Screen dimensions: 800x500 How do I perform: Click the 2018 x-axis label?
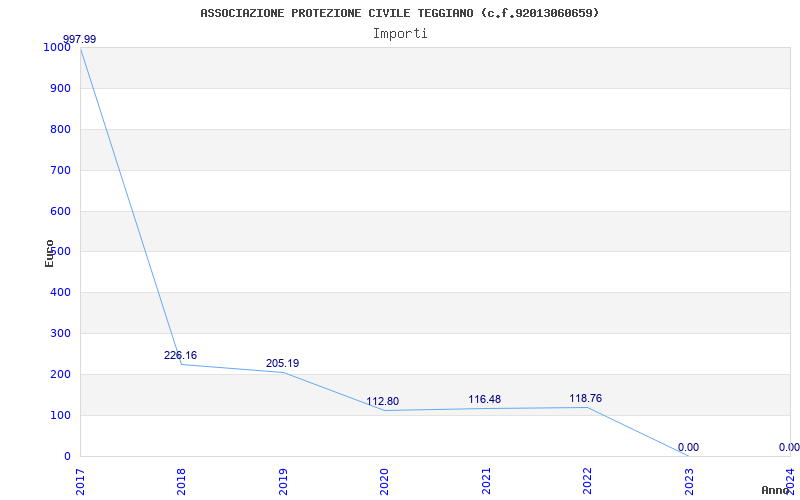[x=182, y=482]
